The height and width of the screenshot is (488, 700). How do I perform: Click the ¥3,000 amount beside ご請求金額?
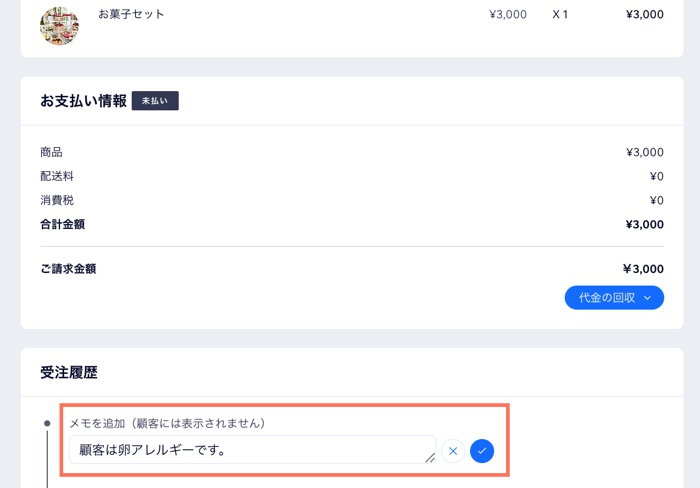(x=643, y=269)
